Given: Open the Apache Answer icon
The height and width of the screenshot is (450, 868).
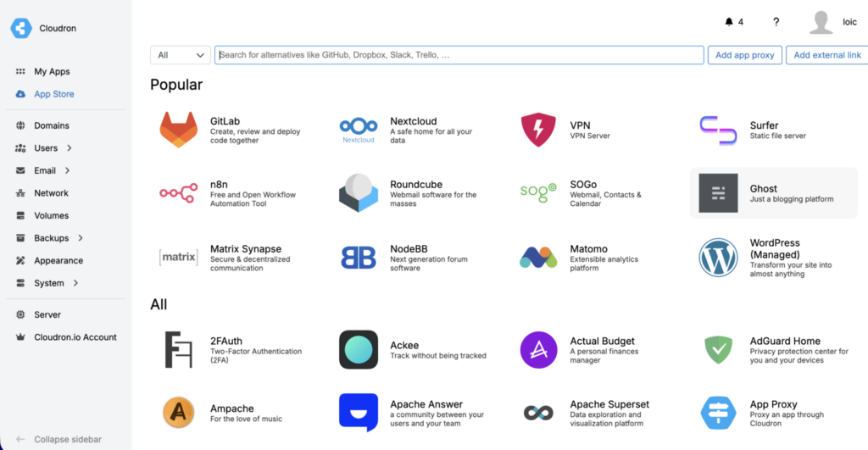Looking at the screenshot, I should click(359, 413).
